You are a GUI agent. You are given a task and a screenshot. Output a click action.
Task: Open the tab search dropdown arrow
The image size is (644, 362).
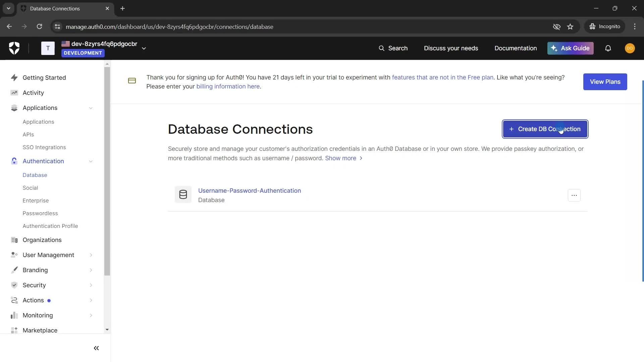[8, 8]
